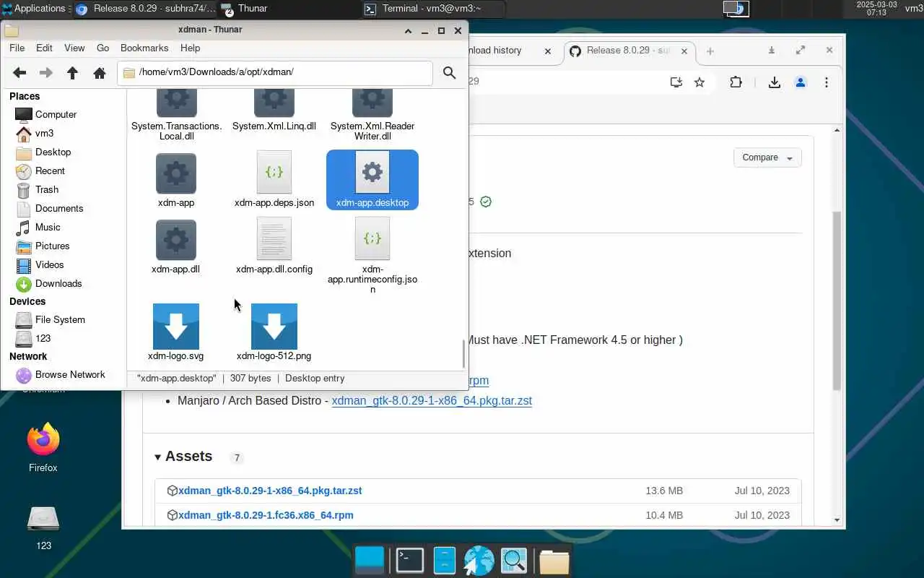Open Applications menu in top panel

[x=35, y=9]
